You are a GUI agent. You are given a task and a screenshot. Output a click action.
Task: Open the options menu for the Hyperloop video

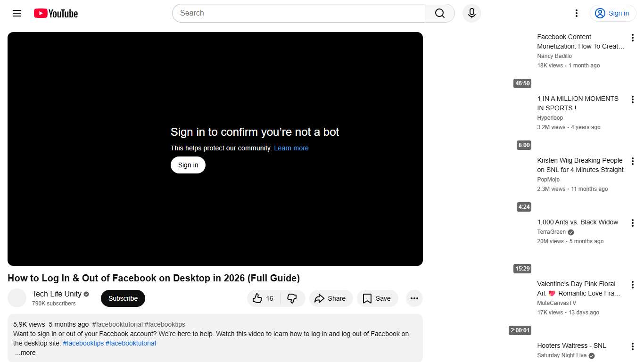(633, 99)
